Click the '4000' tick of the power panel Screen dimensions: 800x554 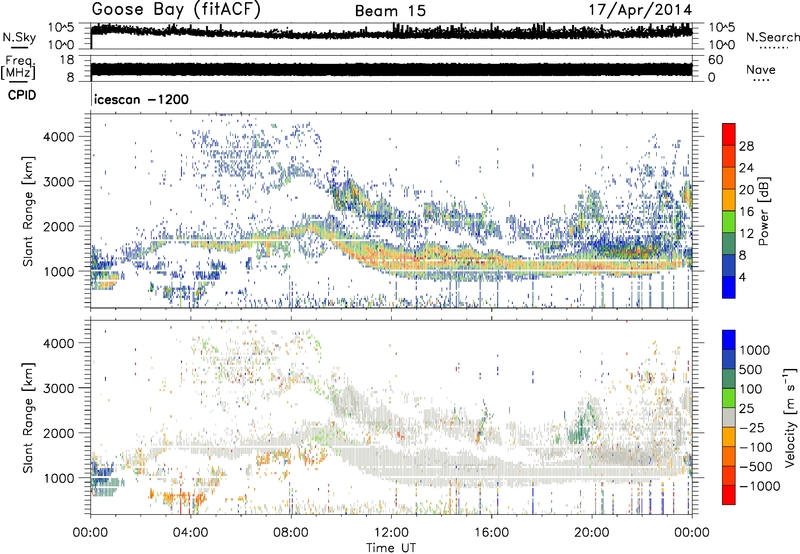[58, 137]
